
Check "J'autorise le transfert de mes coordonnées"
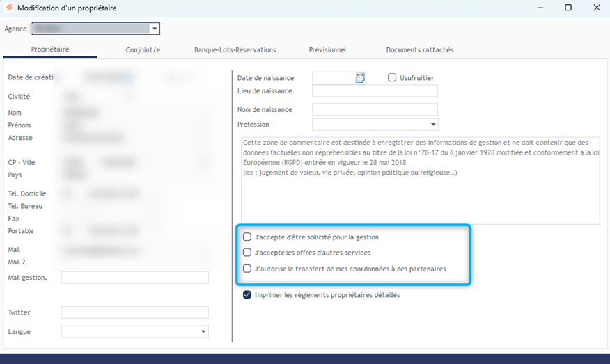(x=247, y=269)
